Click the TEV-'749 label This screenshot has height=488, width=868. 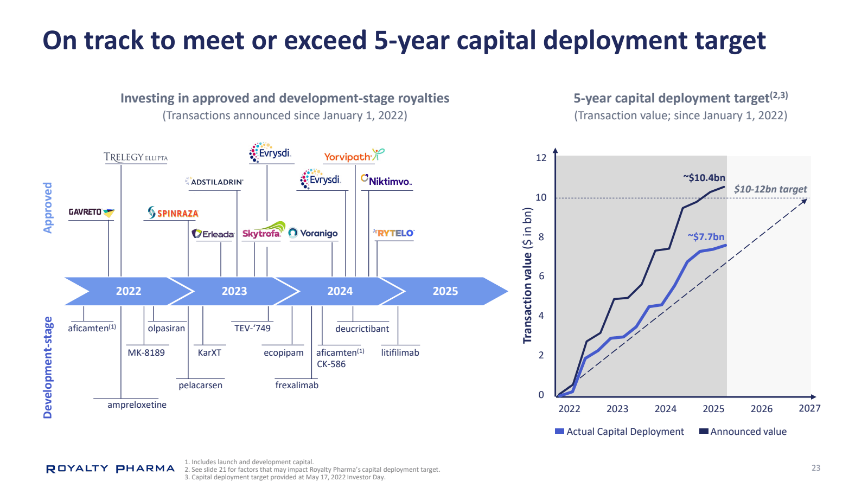pyautogui.click(x=252, y=328)
